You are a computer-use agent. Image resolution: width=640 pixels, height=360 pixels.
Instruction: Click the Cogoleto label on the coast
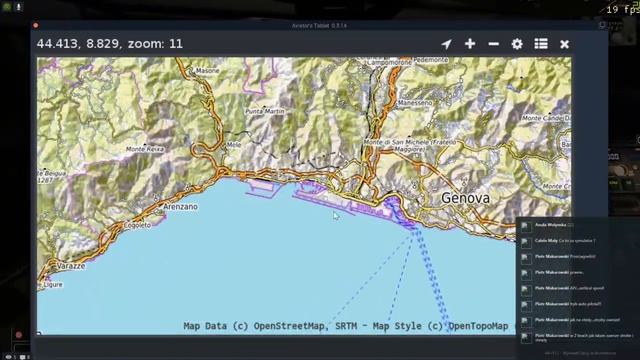137,225
